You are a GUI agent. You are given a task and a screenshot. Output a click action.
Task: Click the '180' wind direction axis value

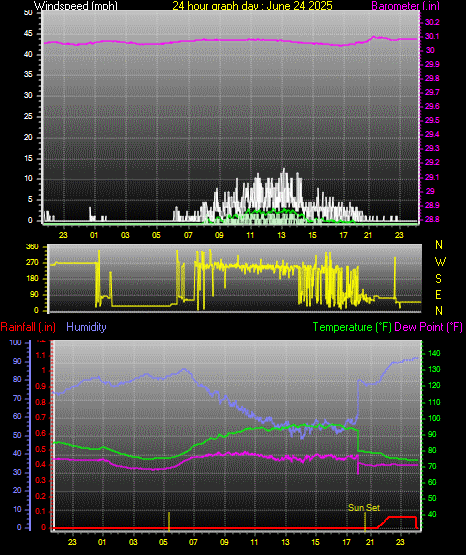pyautogui.click(x=33, y=279)
